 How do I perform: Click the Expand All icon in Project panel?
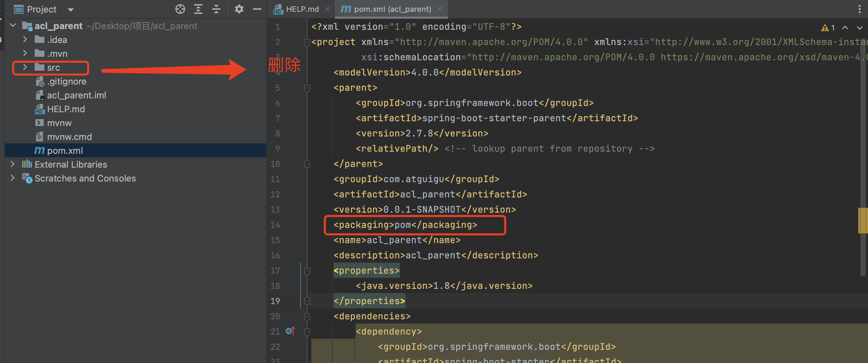pyautogui.click(x=198, y=9)
